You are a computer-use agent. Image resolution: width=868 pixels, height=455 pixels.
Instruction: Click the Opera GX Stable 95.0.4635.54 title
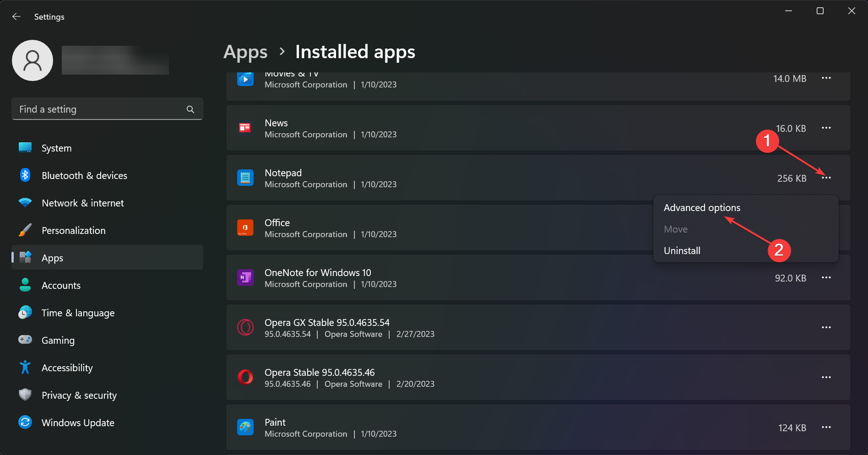[327, 323]
